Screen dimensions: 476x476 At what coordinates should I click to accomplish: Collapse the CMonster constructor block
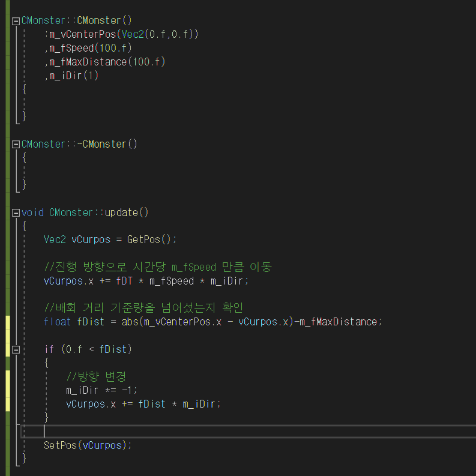coord(16,21)
